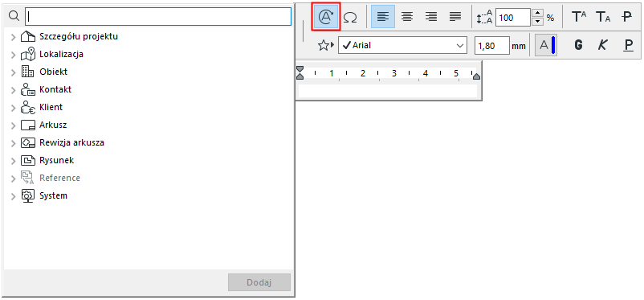
Task: Edit the line spacing 100 percent field
Action: coord(513,17)
